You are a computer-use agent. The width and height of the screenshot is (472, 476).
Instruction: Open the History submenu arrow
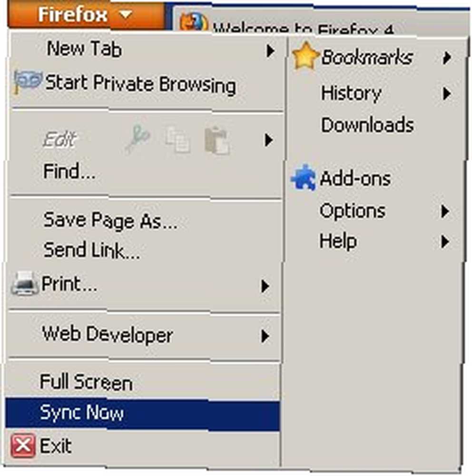pyautogui.click(x=446, y=93)
